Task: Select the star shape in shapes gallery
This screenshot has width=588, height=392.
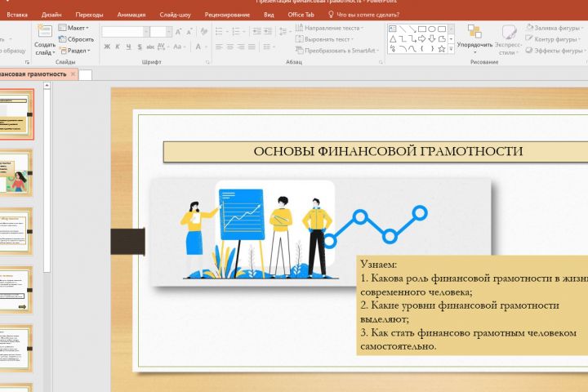Action: pos(442,49)
